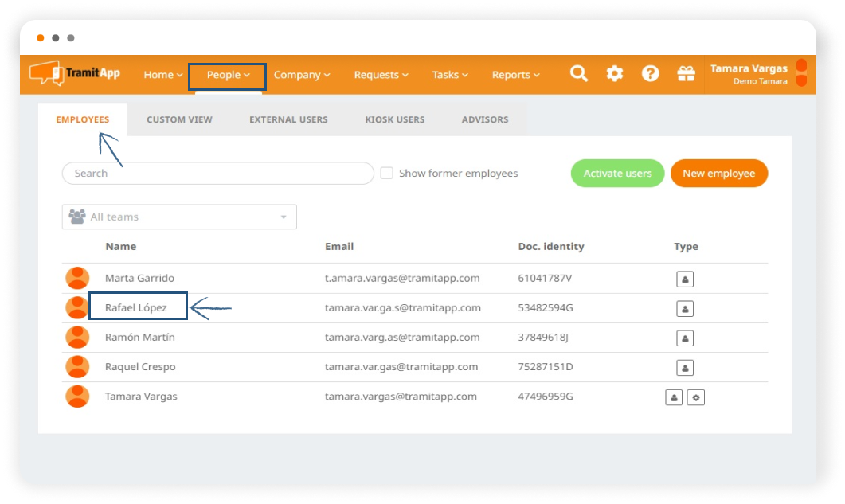Open Ramón Martín's employee profile
Image resolution: width=845 pixels, height=504 pixels.
click(x=140, y=338)
